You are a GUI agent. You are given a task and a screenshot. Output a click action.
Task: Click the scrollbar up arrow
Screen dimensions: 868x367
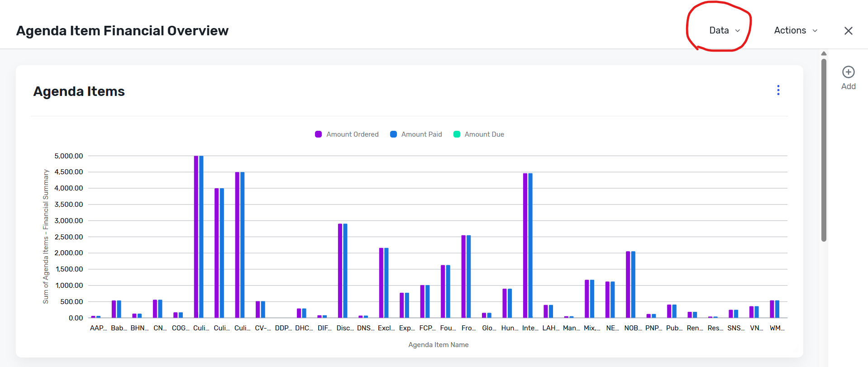pyautogui.click(x=824, y=53)
